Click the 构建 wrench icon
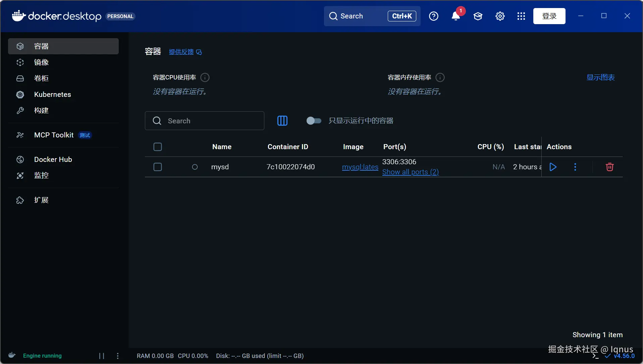 pyautogui.click(x=20, y=111)
